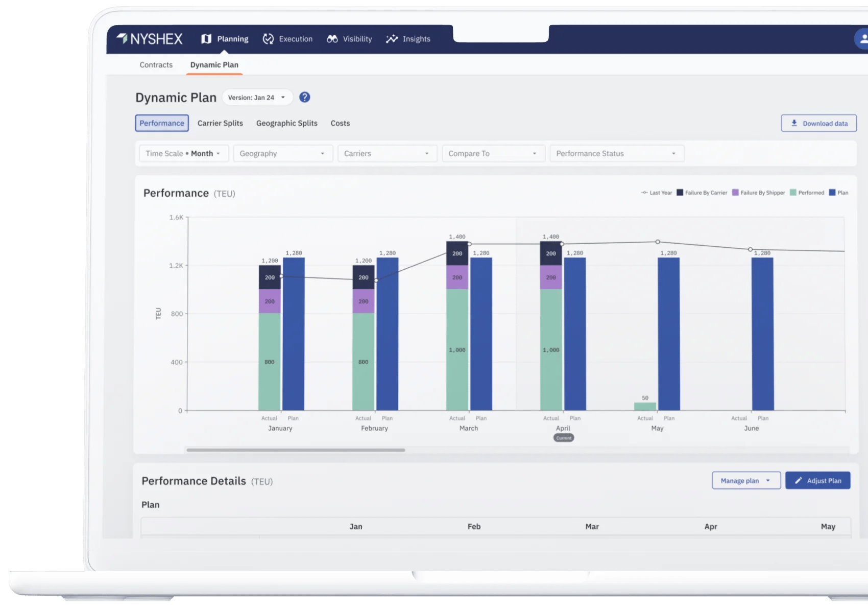
Task: Open the Planning menu
Action: [225, 39]
